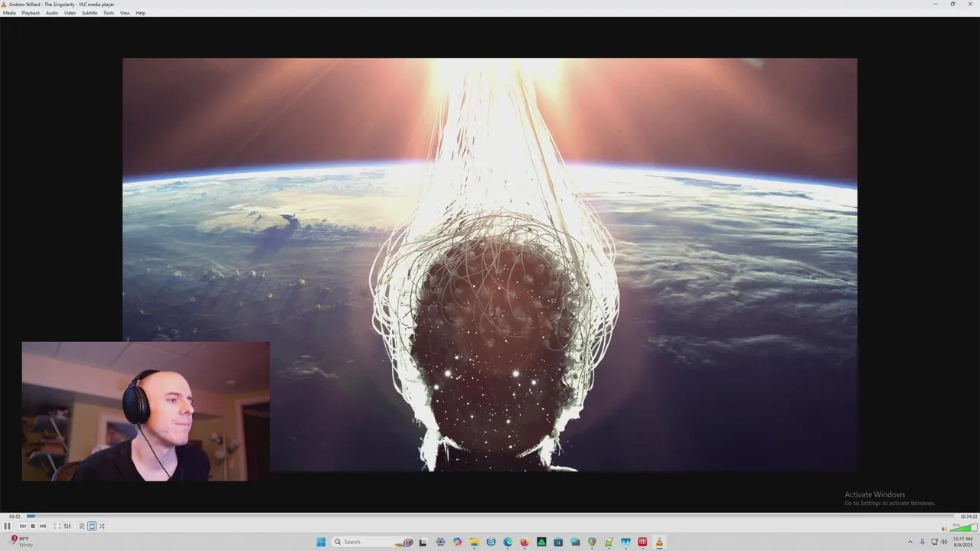The image size is (980, 551).
Task: Open the Tools menu
Action: tap(109, 13)
